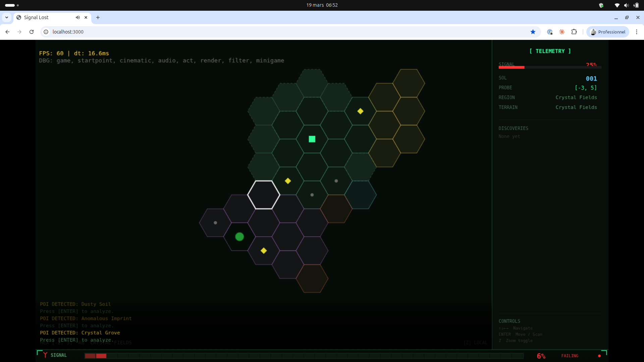This screenshot has height=362, width=644.
Task: Click the system volume icon
Action: click(626, 5)
